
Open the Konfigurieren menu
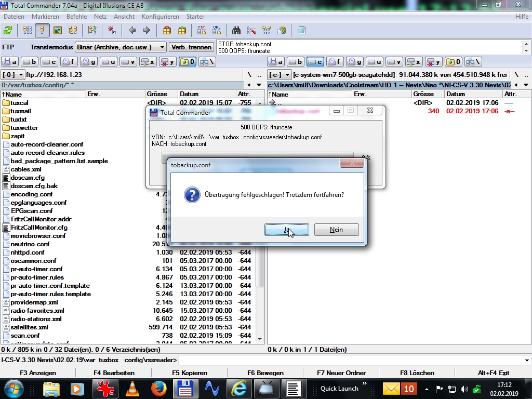[x=161, y=17]
